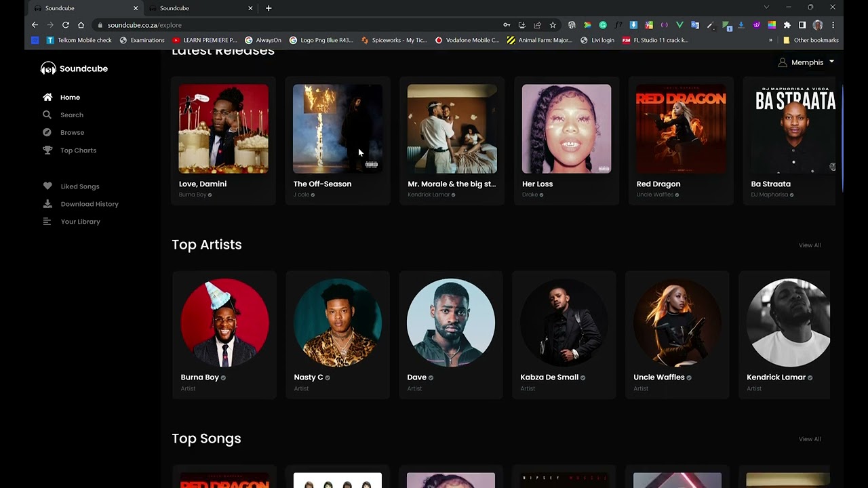Open the Mr. Morale album cover
This screenshot has width=868, height=488.
click(x=452, y=129)
